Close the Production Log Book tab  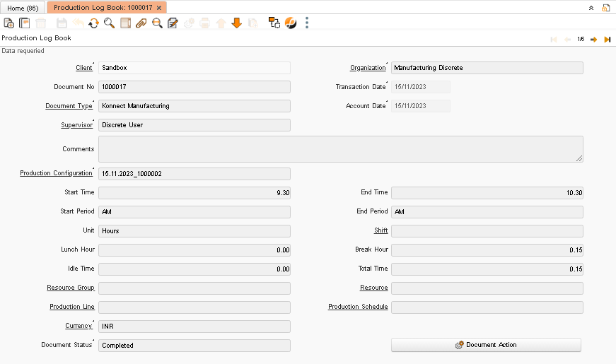pyautogui.click(x=159, y=8)
